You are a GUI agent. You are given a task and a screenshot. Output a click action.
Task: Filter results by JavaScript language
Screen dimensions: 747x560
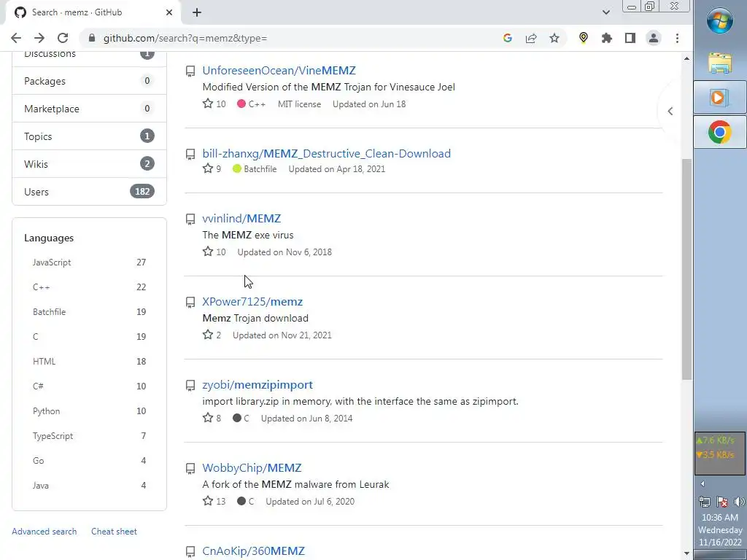tap(89, 262)
